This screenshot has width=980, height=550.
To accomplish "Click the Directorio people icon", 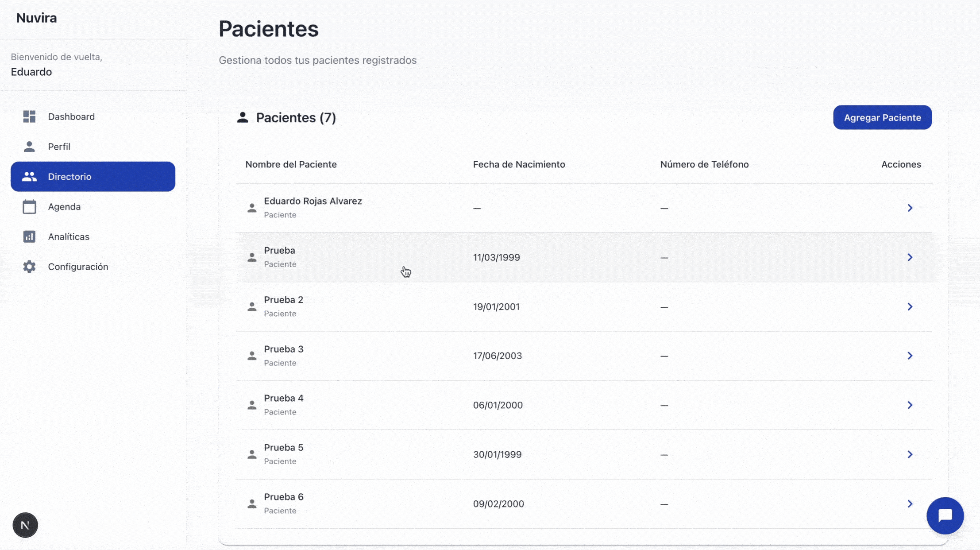I will (x=29, y=177).
